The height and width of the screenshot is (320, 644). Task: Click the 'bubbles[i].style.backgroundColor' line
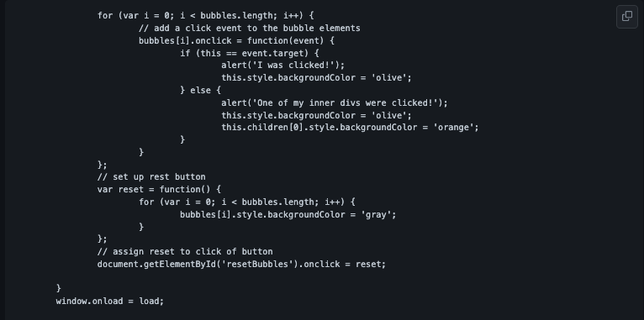(288, 214)
